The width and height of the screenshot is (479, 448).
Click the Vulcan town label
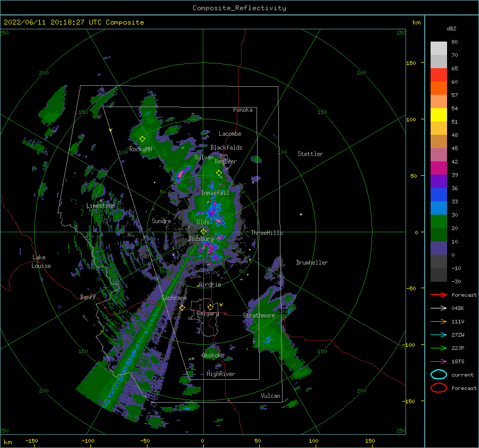tap(271, 396)
